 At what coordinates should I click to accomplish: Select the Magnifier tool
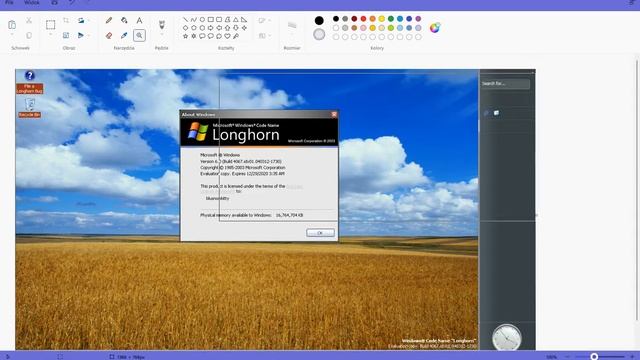(x=139, y=36)
